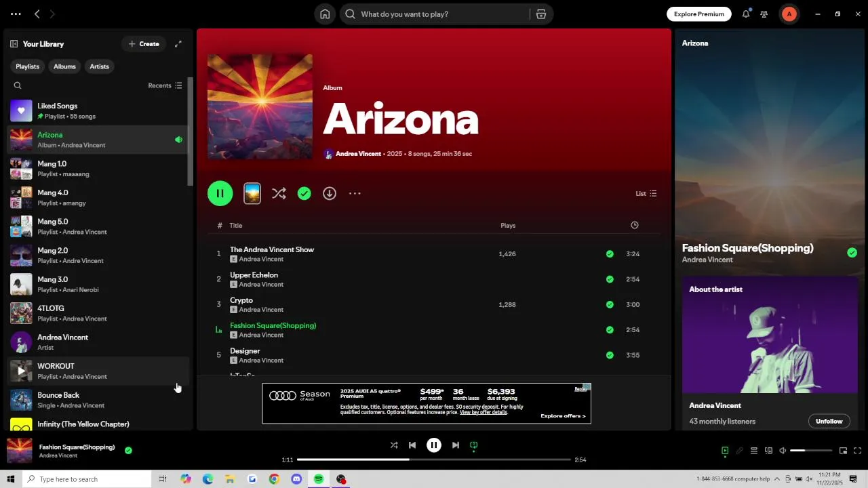Open the album art preview beside pause button
The image size is (868, 488).
click(x=252, y=194)
